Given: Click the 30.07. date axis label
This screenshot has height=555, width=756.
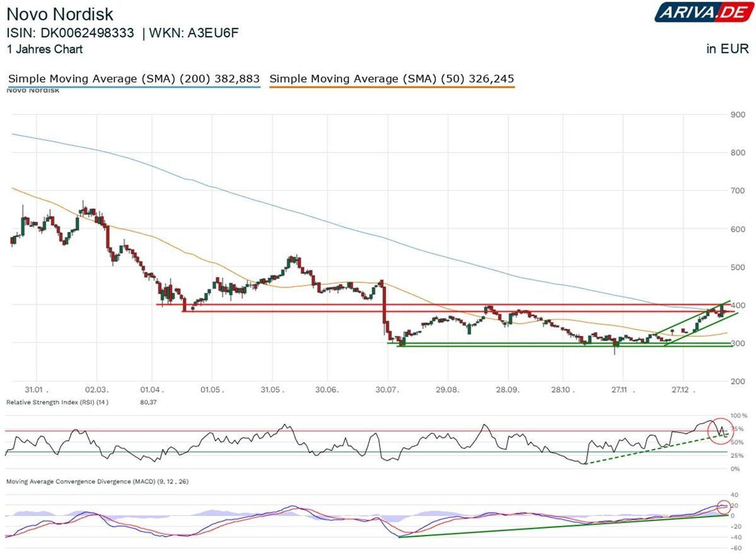Looking at the screenshot, I should tap(387, 390).
